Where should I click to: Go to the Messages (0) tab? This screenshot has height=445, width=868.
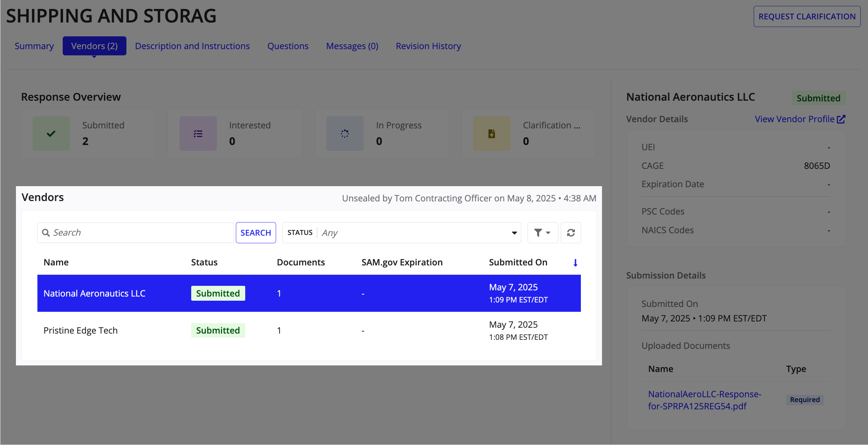(352, 46)
